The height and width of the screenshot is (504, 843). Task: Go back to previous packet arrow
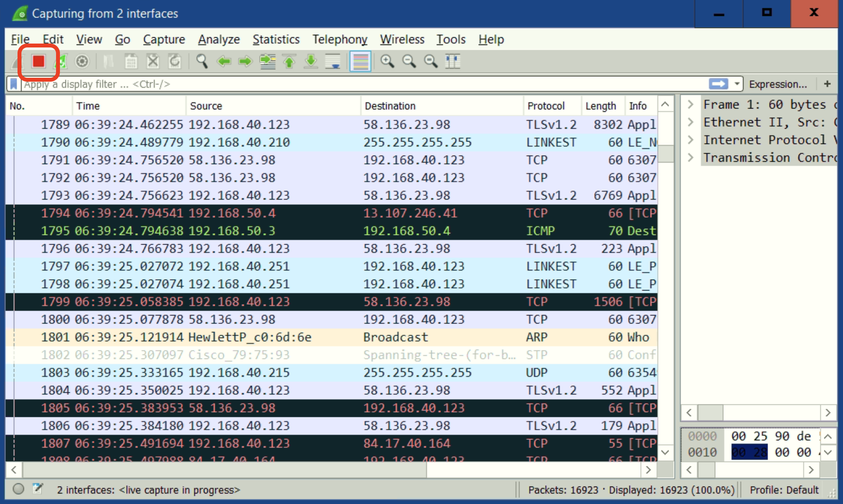(224, 61)
